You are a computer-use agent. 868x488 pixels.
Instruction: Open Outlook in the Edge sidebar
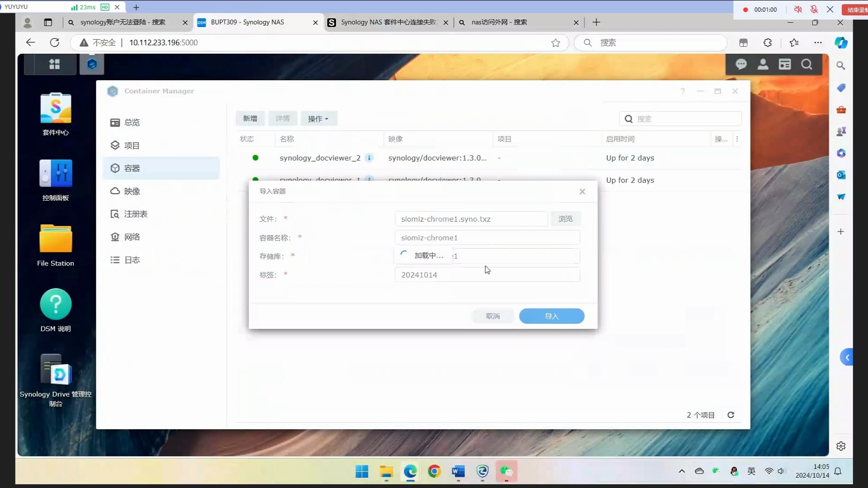point(841,175)
